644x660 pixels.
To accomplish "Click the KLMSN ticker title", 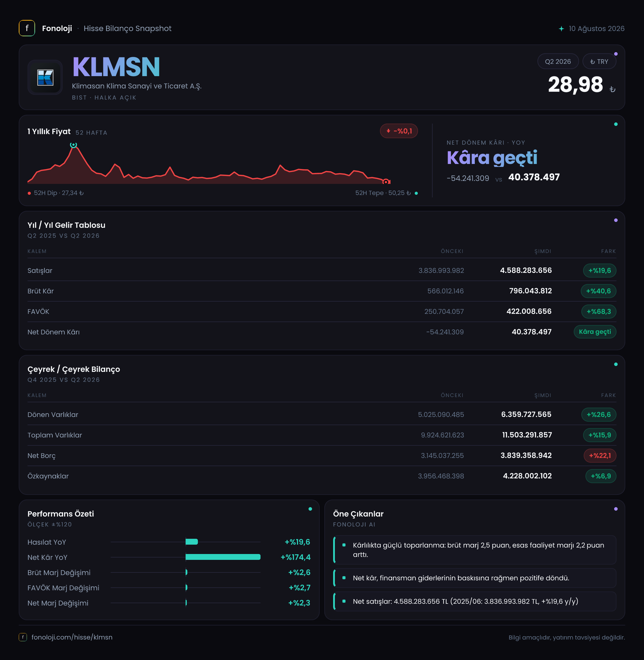I will coord(116,67).
